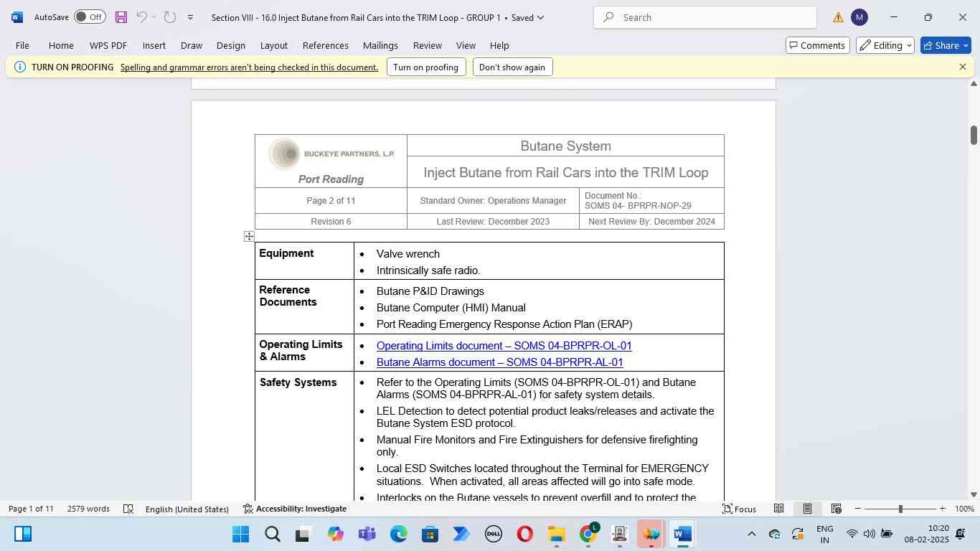Screen dimensions: 980x551
Task: Open the Insert tab
Action: click(154, 45)
